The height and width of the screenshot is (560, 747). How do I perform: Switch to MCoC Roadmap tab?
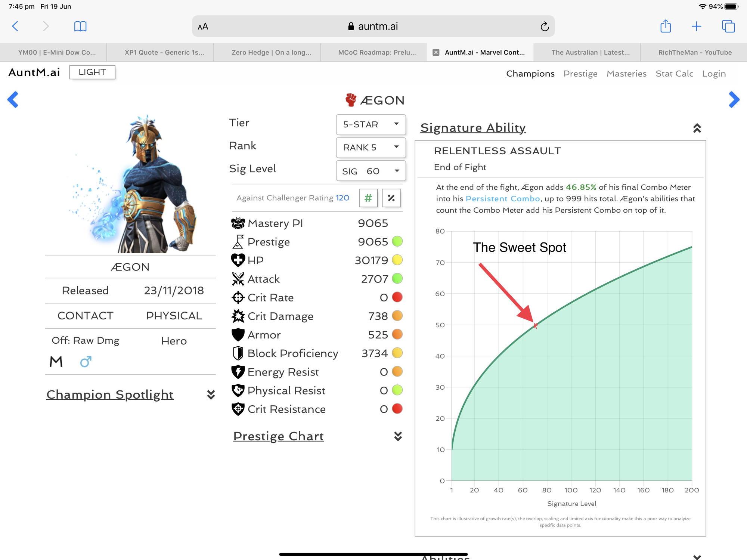[x=373, y=52]
